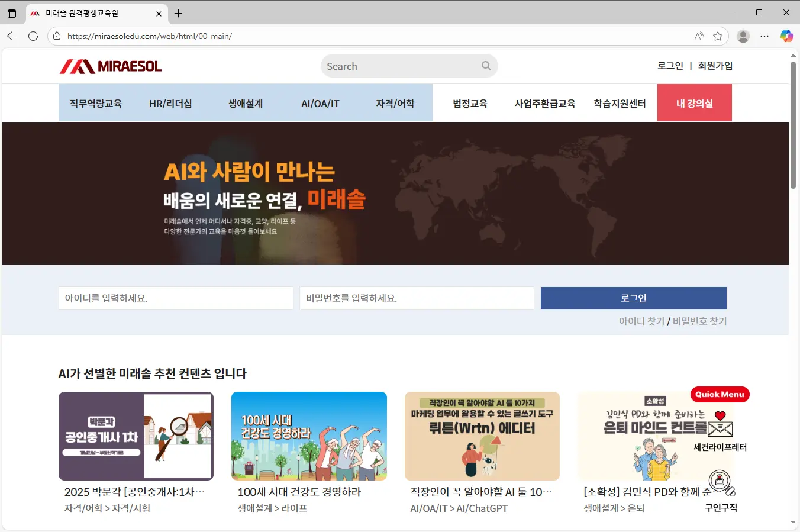This screenshot has width=800, height=532.
Task: Click the top 로그인 link
Action: click(x=670, y=66)
